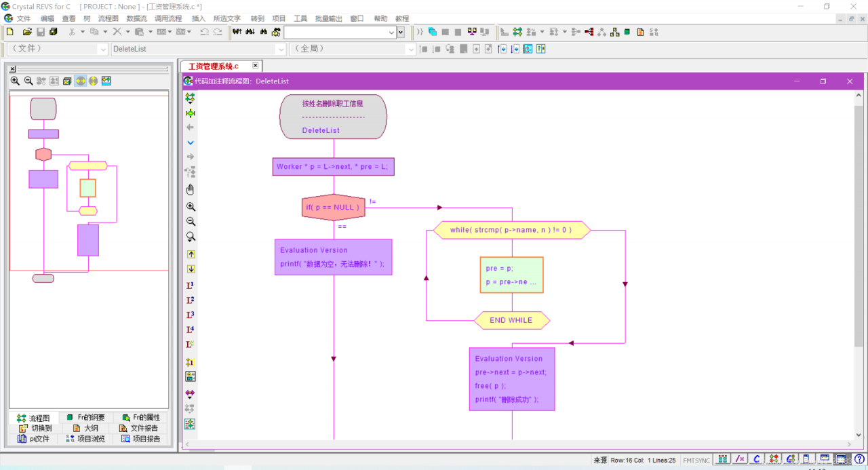Click the Cut scissors icon
This screenshot has height=470, width=868.
(72, 32)
